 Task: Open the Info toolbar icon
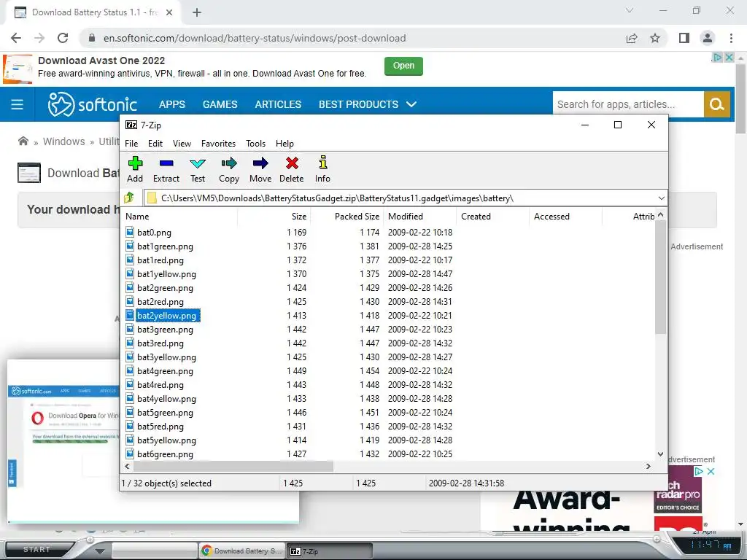[x=323, y=163]
